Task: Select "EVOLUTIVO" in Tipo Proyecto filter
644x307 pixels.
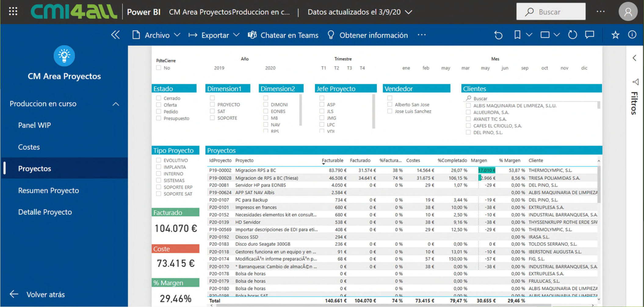Action: tap(158, 160)
